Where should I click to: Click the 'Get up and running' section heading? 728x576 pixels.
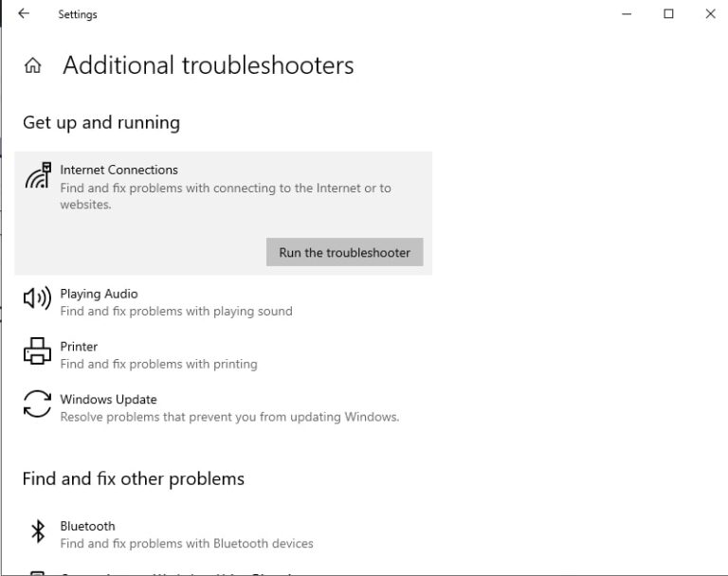pos(101,122)
